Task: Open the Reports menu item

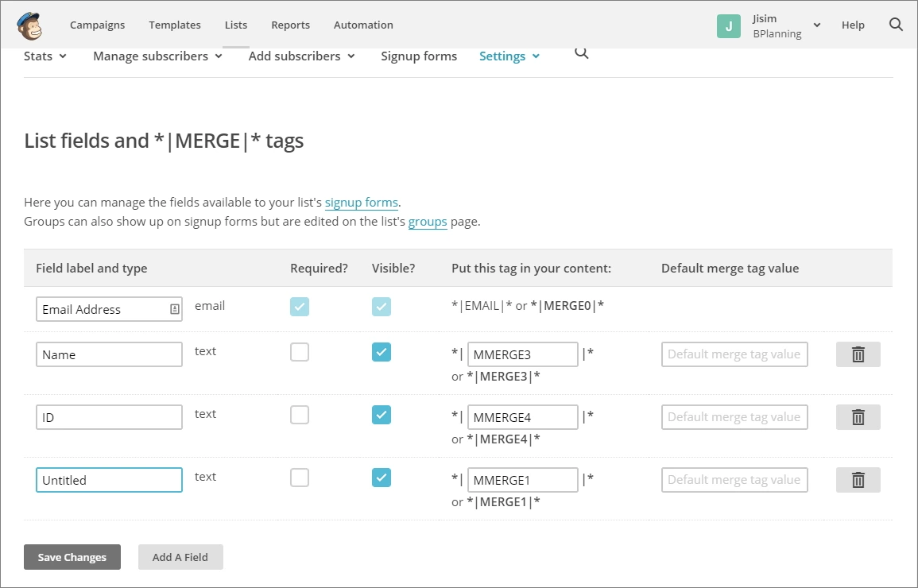Action: [290, 25]
